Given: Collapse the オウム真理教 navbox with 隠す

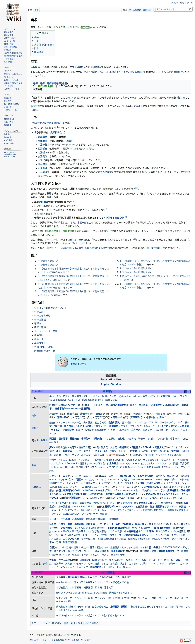Looking at the screenshot, I should pos(187,572).
